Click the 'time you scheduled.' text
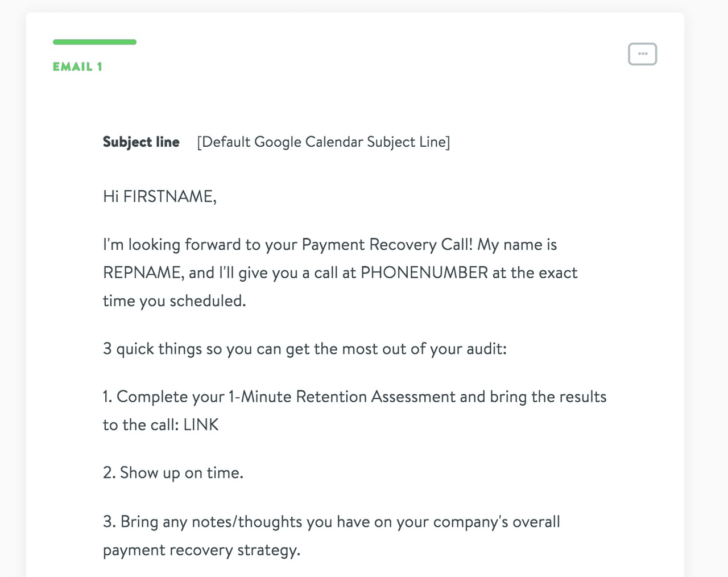This screenshot has width=728, height=577. 174,300
